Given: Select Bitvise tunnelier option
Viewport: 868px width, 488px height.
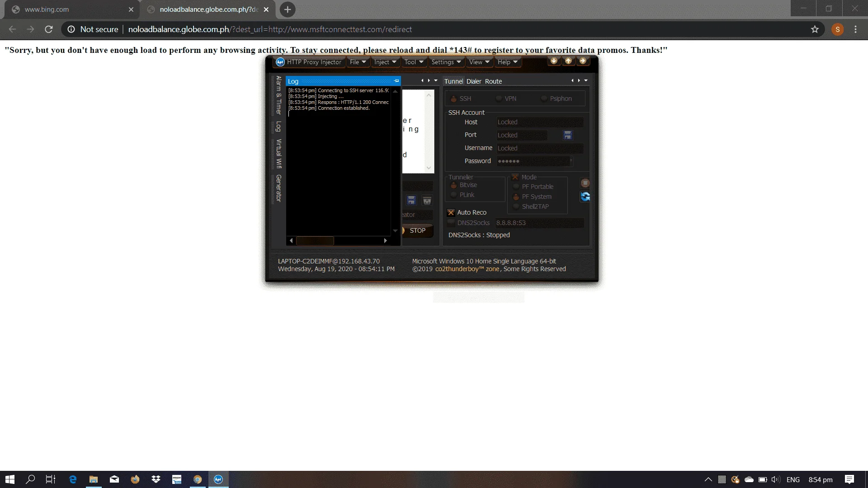Looking at the screenshot, I should [x=464, y=185].
